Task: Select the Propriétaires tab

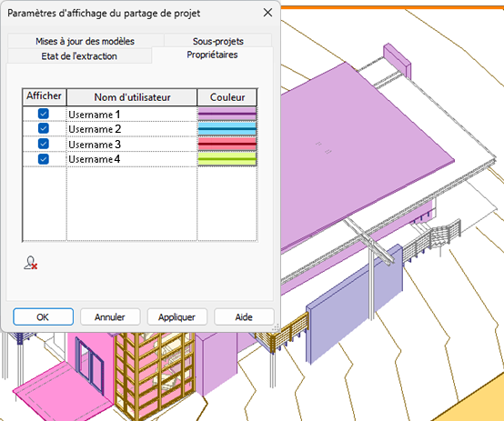Action: (212, 55)
